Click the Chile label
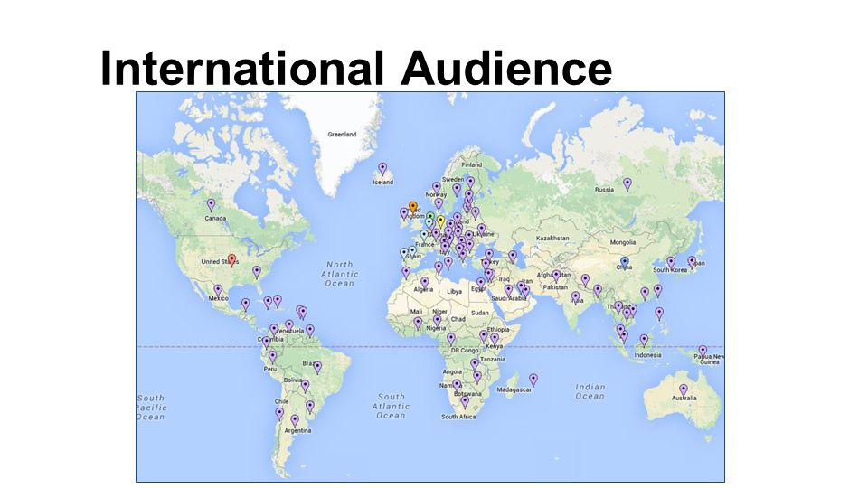The height and width of the screenshot is (488, 868). 281,401
